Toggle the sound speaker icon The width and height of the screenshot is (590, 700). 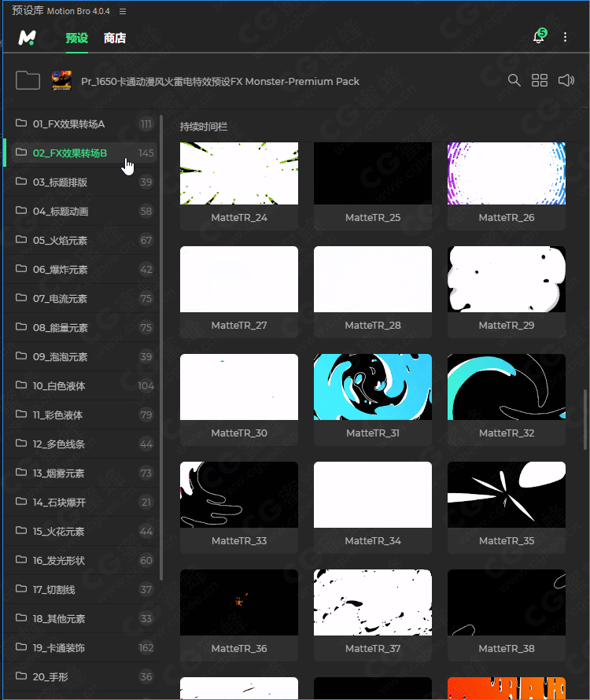pyautogui.click(x=566, y=80)
